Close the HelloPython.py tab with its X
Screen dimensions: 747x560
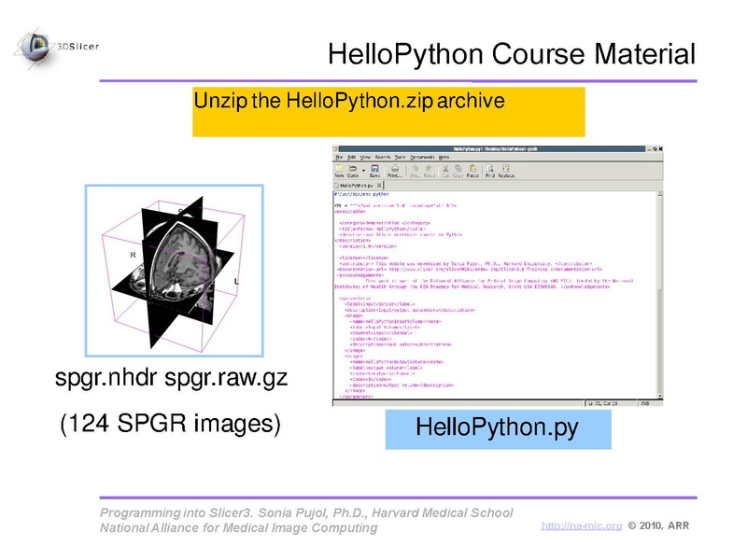(x=379, y=185)
